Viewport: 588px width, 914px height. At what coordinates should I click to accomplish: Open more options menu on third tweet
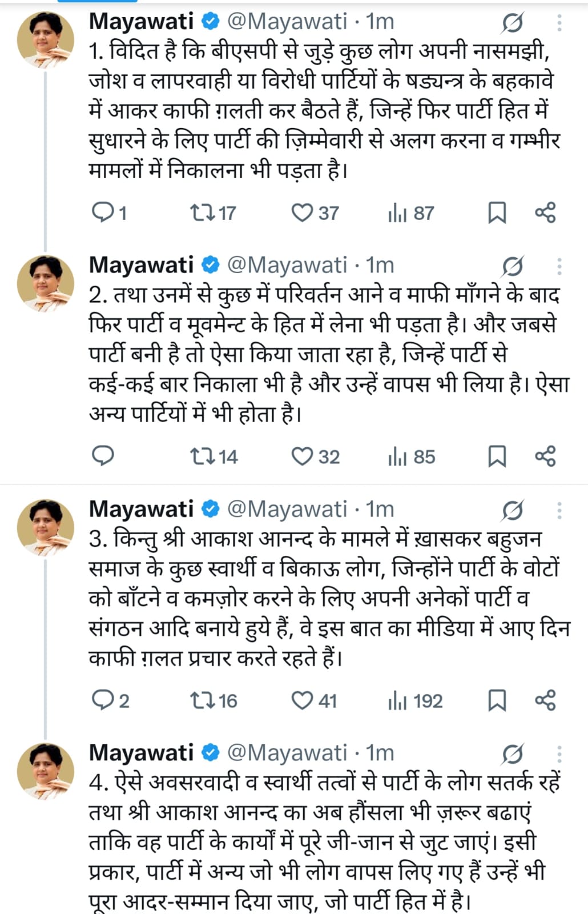tap(559, 510)
